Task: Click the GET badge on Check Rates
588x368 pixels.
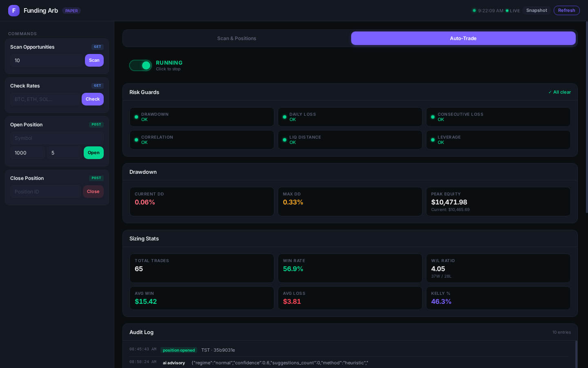Action: [98, 86]
